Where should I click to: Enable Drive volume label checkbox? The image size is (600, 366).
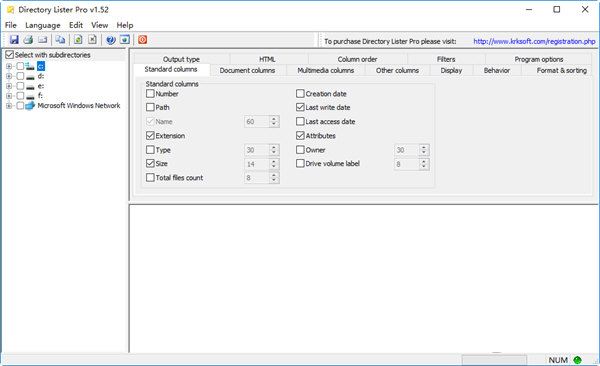tap(300, 163)
